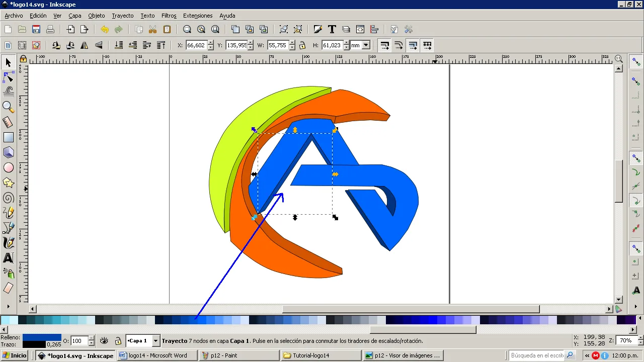Open Tutorial-logo14 folder taskbar button
The image size is (644, 362).
(321, 355)
